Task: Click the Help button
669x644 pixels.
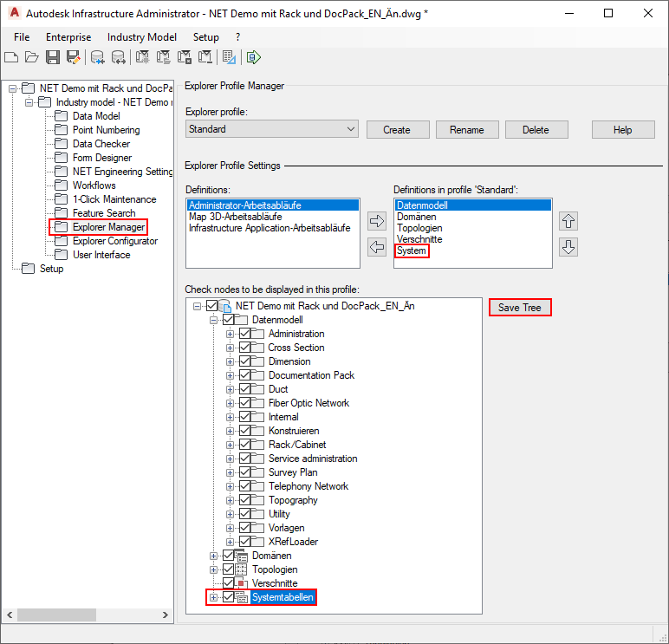Action: pos(623,130)
